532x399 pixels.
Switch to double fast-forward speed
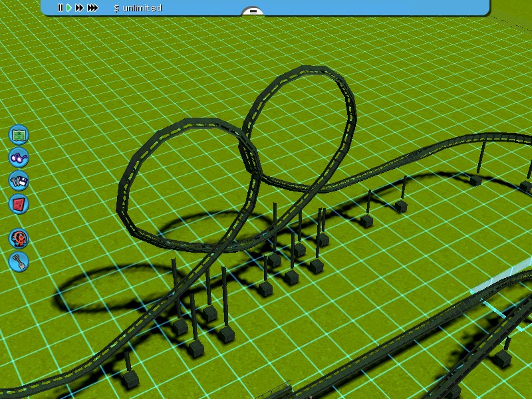click(x=79, y=8)
